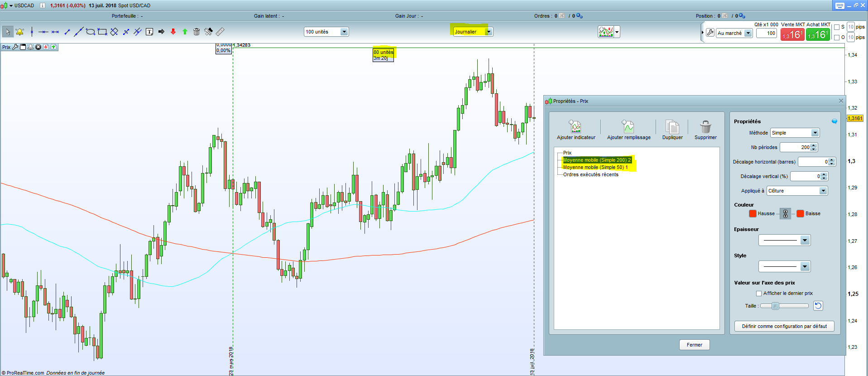Select Moyenne mobile (Simple 200) item
The image size is (868, 376).
597,160
